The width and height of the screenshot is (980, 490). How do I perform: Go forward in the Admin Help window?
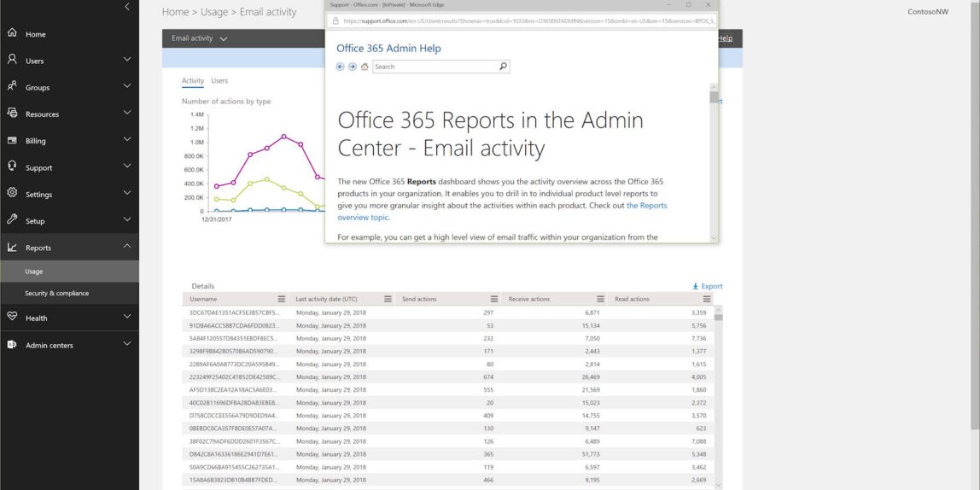point(353,67)
